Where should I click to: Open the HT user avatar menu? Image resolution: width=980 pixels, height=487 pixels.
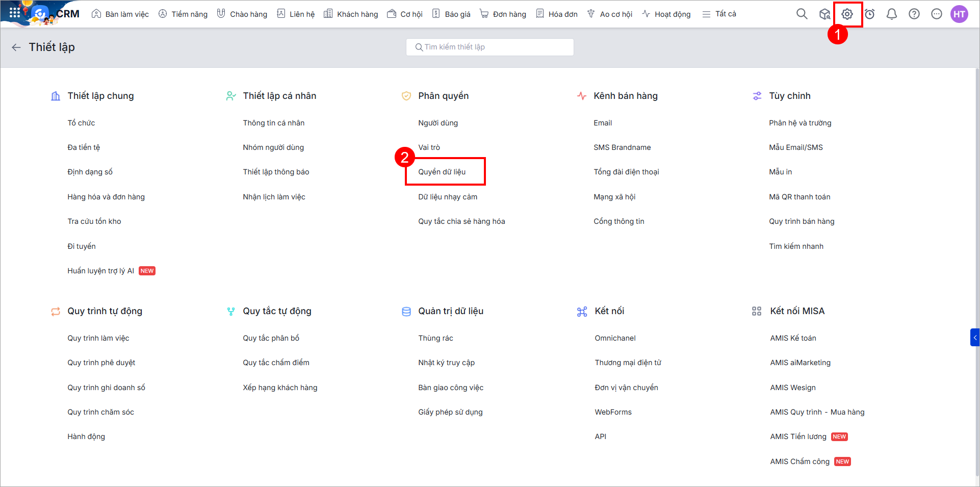point(959,14)
